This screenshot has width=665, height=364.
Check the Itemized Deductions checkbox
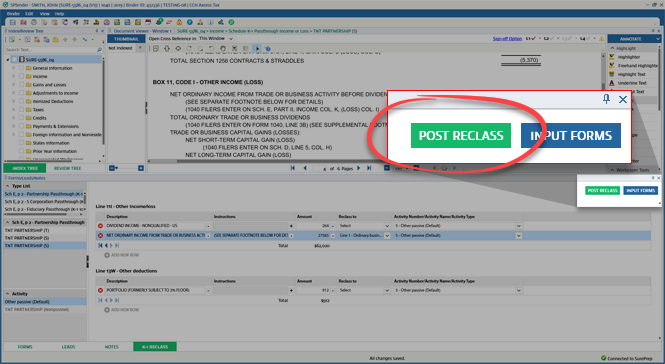[x=21, y=101]
